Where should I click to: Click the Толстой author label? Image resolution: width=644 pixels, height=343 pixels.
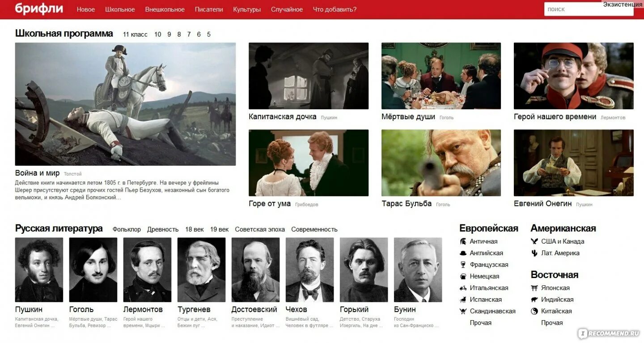click(x=73, y=174)
